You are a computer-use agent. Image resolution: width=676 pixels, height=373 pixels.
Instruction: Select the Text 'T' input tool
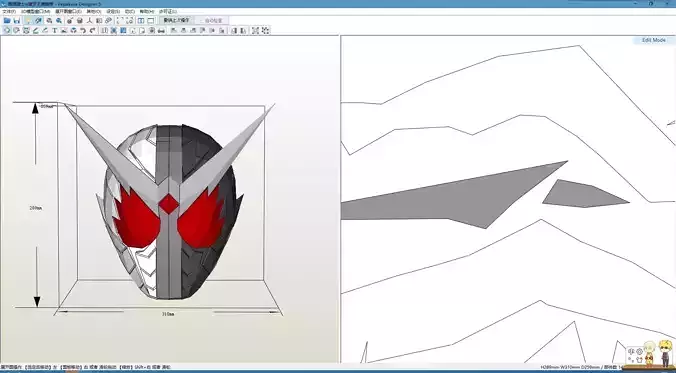[55, 30]
